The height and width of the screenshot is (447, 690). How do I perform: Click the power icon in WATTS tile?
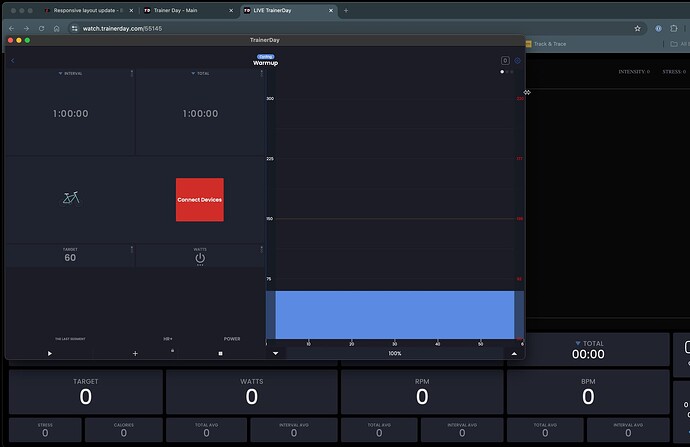point(200,258)
